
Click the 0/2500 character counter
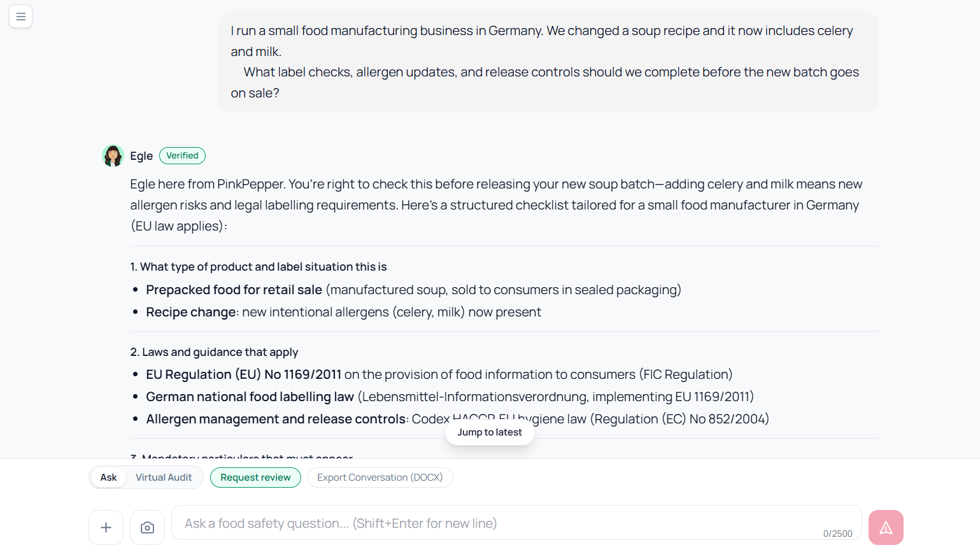[837, 534]
